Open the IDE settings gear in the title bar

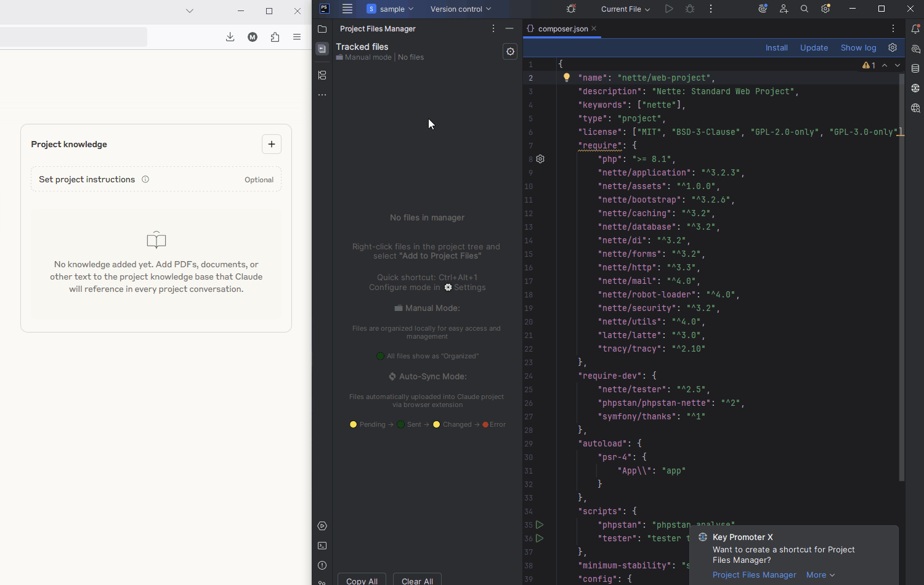pos(825,9)
